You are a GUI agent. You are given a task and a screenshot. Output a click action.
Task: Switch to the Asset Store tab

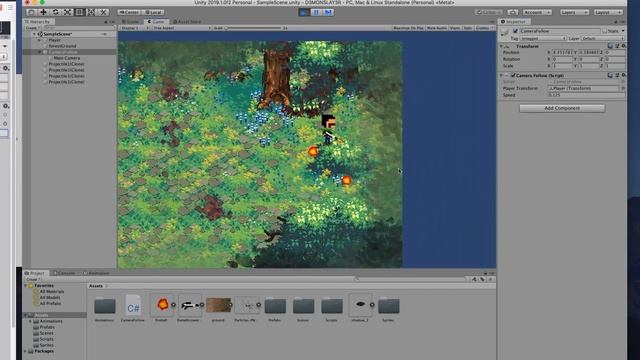[187, 22]
